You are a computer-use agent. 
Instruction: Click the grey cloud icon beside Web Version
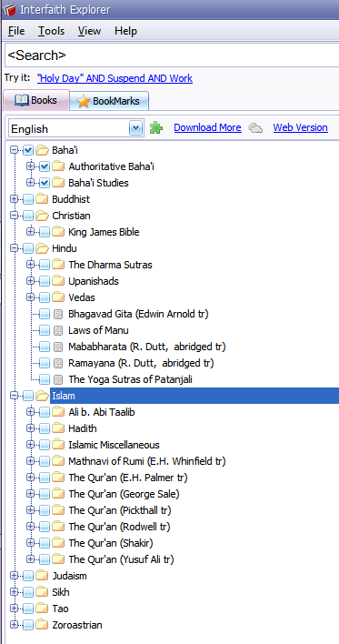coord(255,127)
